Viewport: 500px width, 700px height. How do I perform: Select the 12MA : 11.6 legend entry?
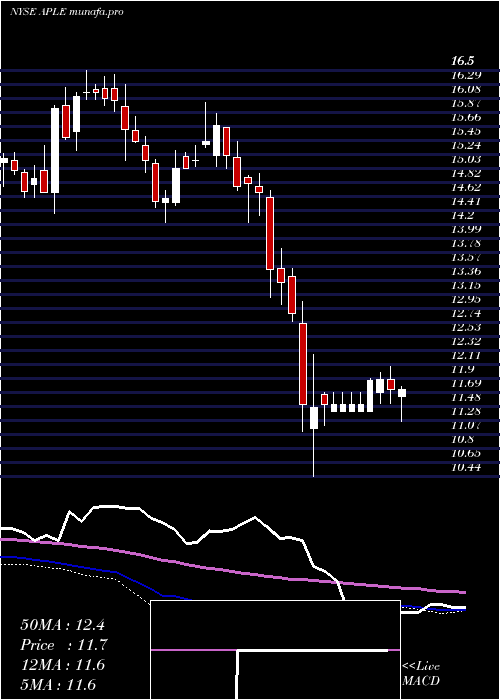[62, 664]
